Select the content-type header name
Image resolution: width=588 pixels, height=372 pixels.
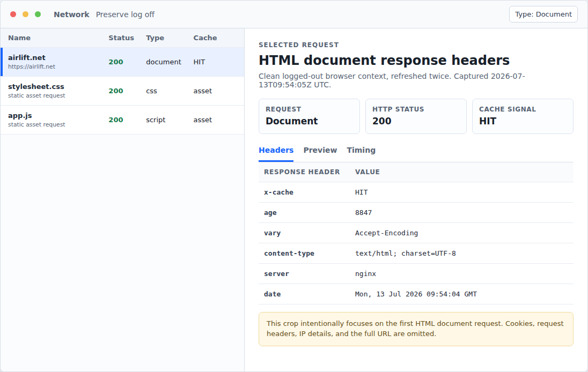tap(289, 253)
